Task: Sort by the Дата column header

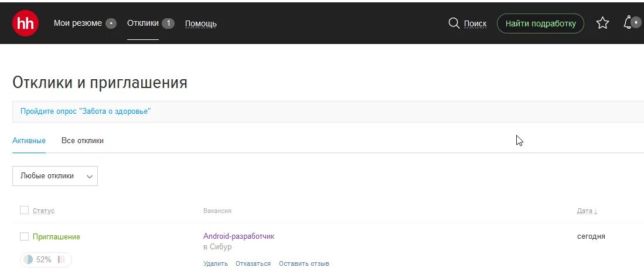Action: pos(587,211)
